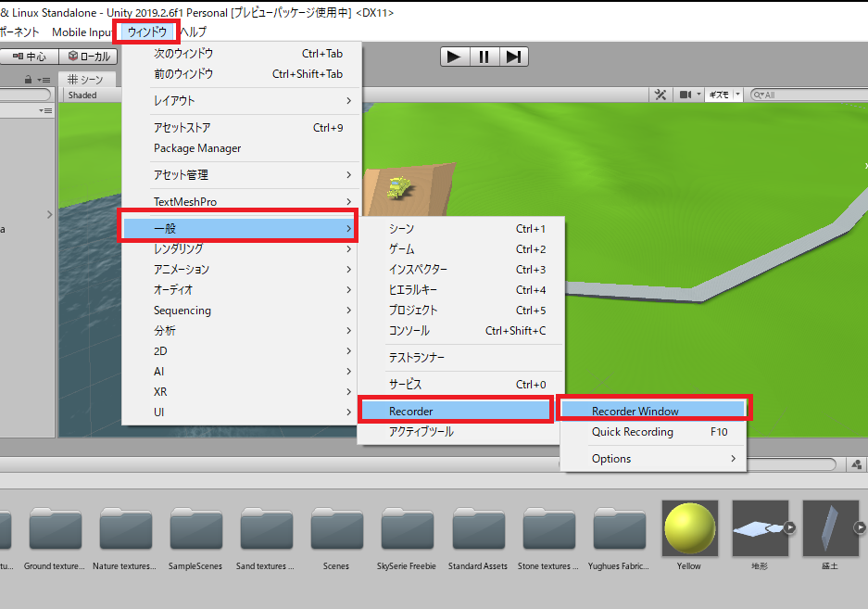Open the gizmos dropdown arrow next to ギズモ
This screenshot has height=609, width=868.
[x=736, y=94]
